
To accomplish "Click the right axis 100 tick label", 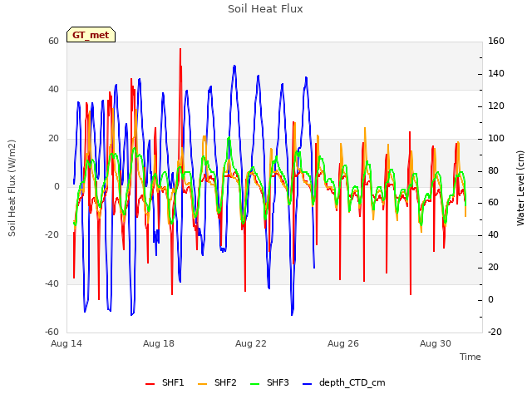I will pyautogui.click(x=496, y=139).
